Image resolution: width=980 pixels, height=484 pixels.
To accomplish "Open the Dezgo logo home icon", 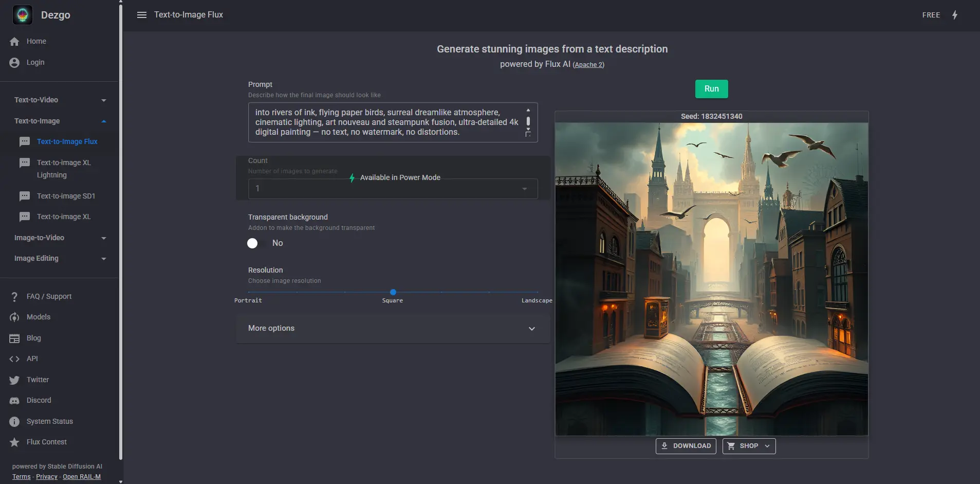I will click(x=23, y=15).
